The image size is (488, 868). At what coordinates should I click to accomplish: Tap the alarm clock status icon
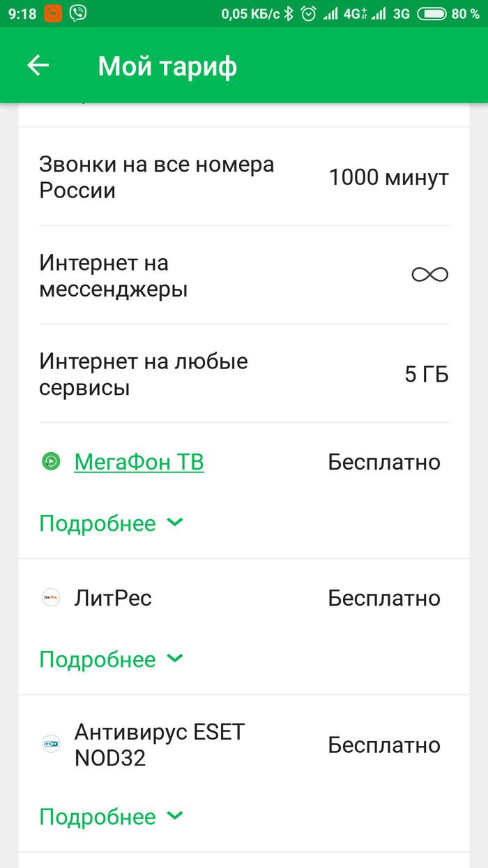point(307,13)
